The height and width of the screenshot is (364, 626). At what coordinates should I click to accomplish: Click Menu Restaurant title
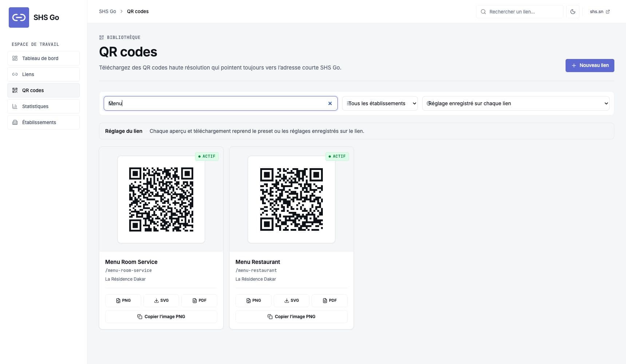tap(258, 262)
